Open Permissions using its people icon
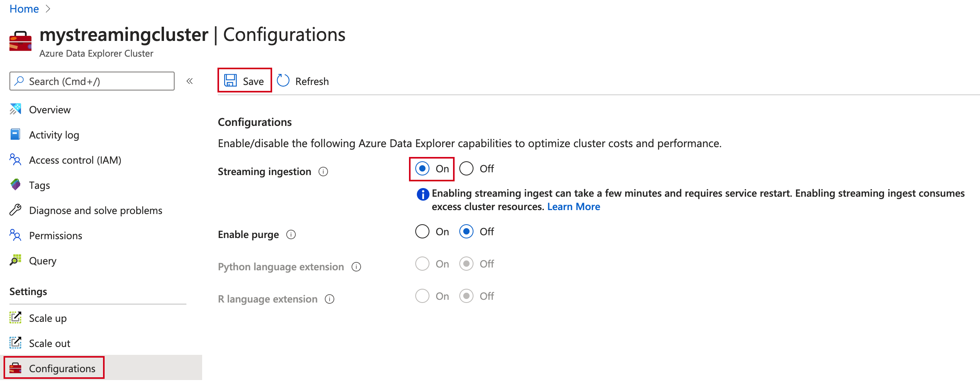980x382 pixels. pos(15,235)
